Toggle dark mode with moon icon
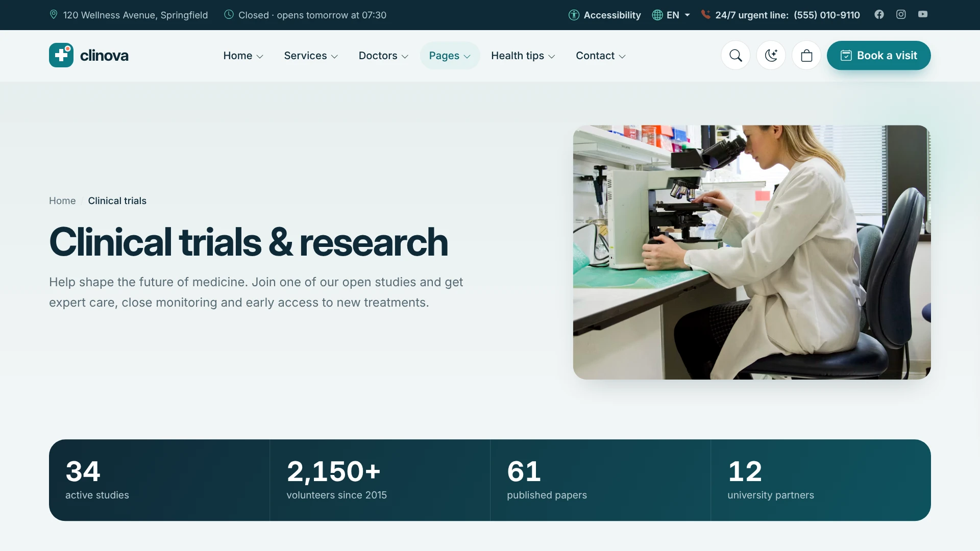This screenshot has width=980, height=551. click(771, 56)
